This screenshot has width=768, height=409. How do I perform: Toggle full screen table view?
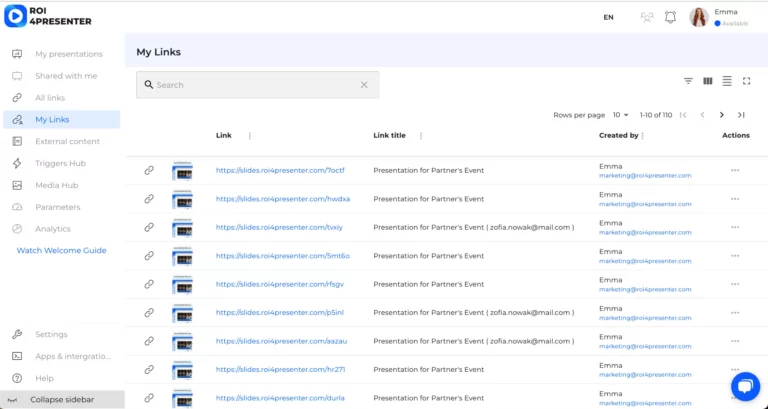[x=746, y=81]
